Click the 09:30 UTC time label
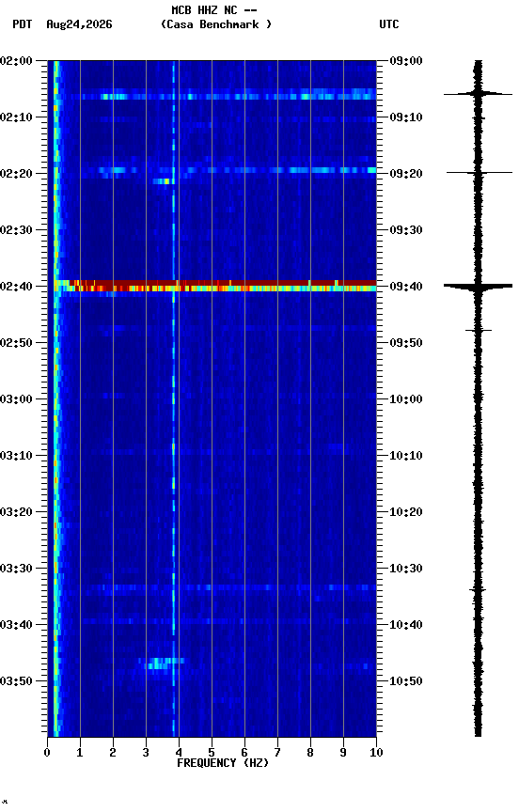Image resolution: width=519 pixels, height=812 pixels. pos(406,230)
